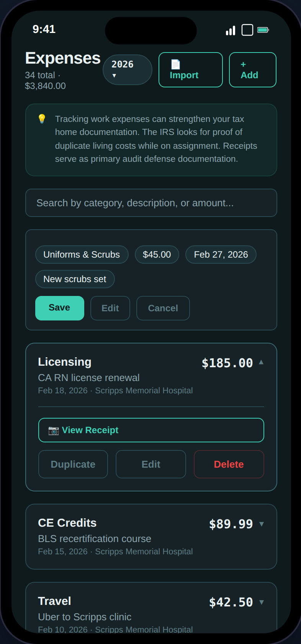The image size is (301, 644).
Task: Open the 2026 year dropdown
Action: (127, 69)
